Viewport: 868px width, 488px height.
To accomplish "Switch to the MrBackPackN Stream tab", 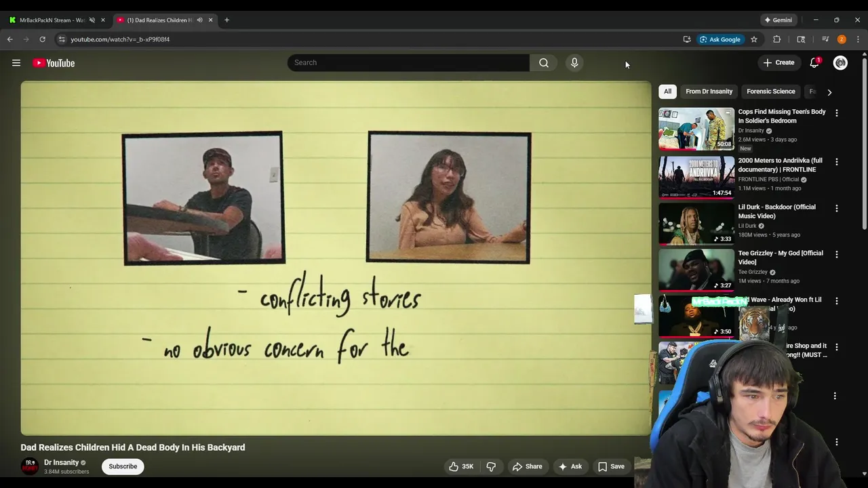I will click(x=52, y=20).
